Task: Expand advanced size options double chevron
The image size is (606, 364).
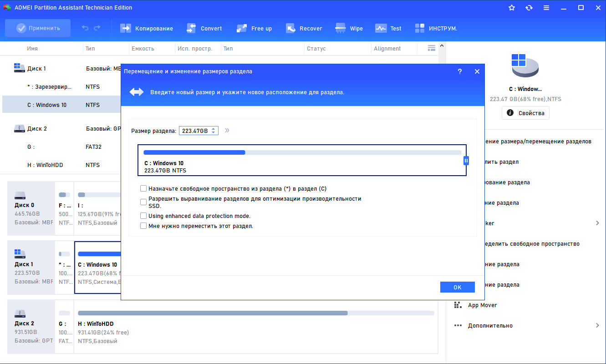Action: click(x=227, y=131)
